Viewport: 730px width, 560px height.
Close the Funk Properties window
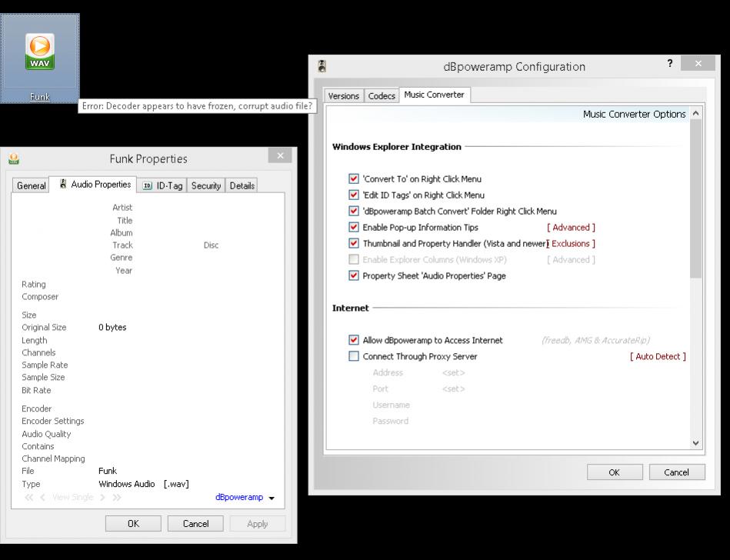(x=279, y=156)
